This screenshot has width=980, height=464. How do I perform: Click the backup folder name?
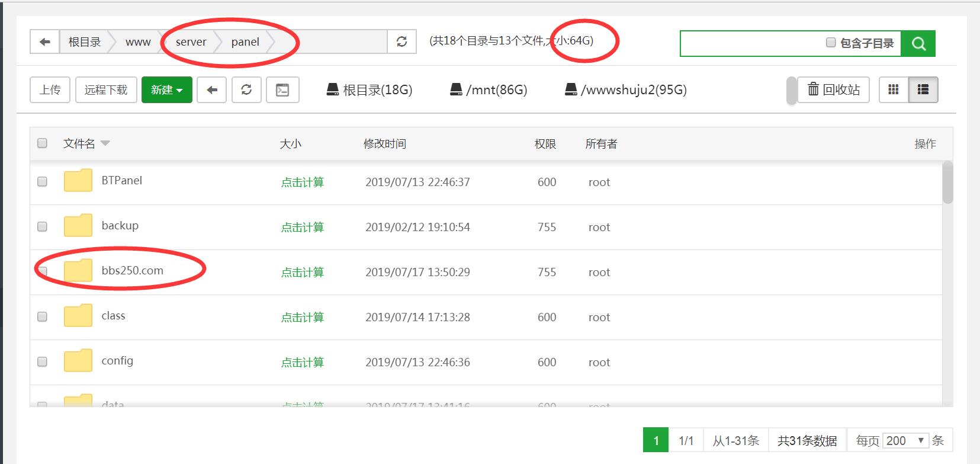point(120,226)
